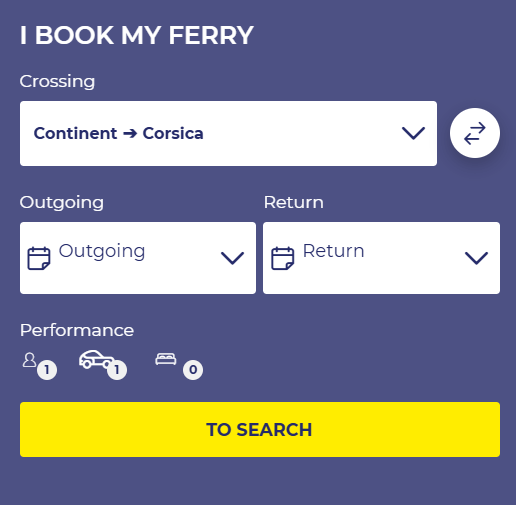Click the passenger count badge showing 1
The height and width of the screenshot is (505, 516).
(x=47, y=370)
